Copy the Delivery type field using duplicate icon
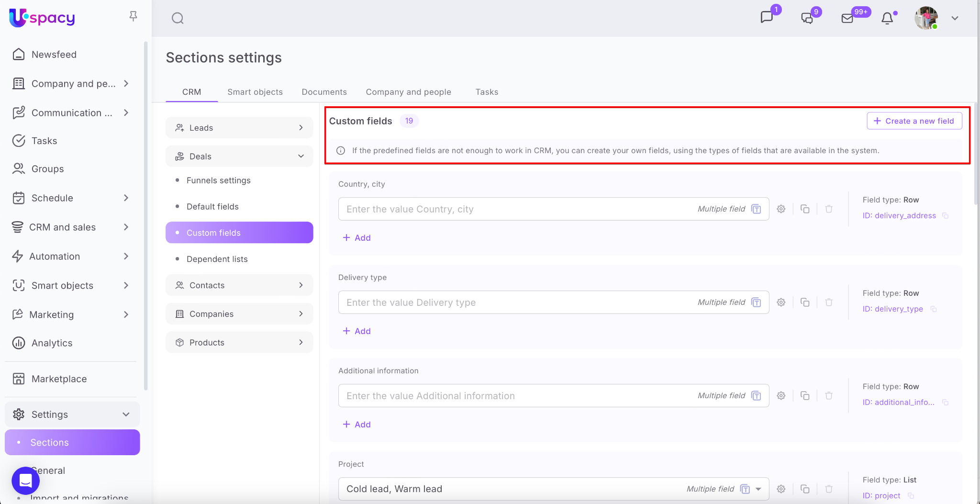Image resolution: width=980 pixels, height=504 pixels. click(805, 302)
